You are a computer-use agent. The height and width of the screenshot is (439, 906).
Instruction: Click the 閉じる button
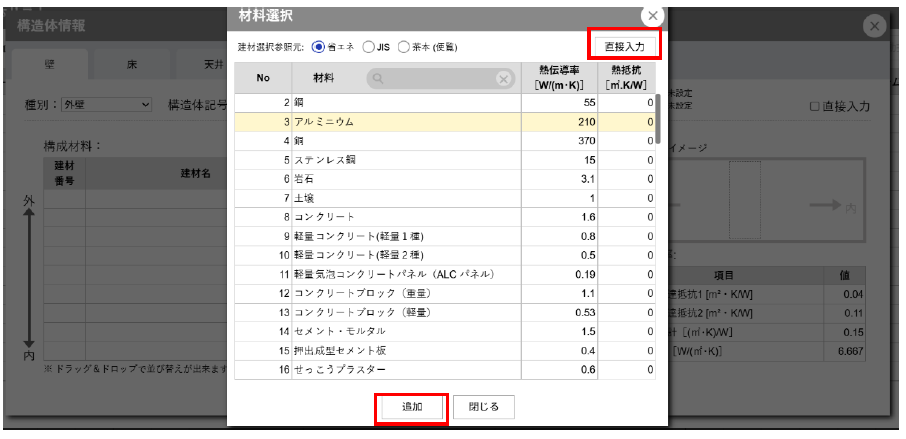coord(483,407)
